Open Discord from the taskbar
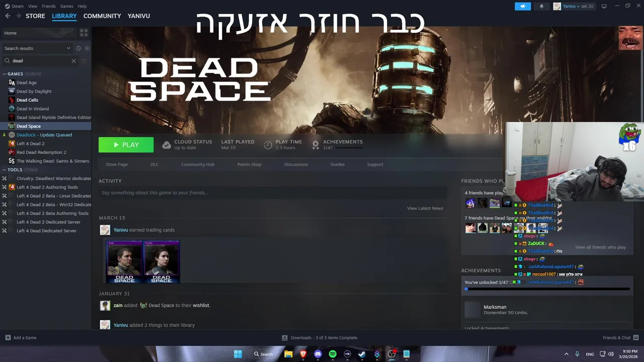This screenshot has height=362, width=644. tap(317, 354)
